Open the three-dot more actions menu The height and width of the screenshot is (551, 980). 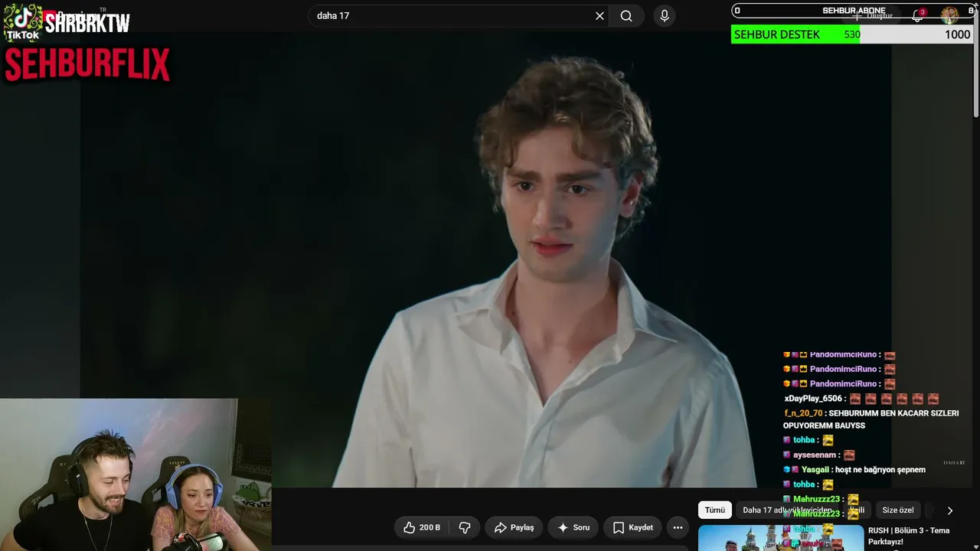pos(678,527)
